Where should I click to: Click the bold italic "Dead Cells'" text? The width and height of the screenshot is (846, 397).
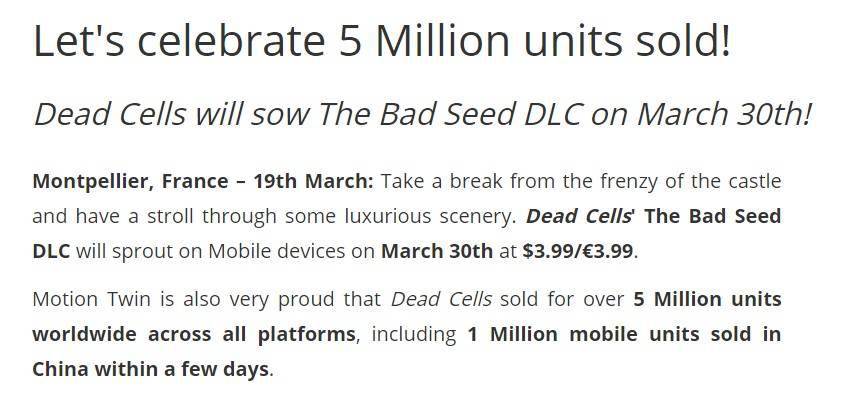(x=580, y=216)
